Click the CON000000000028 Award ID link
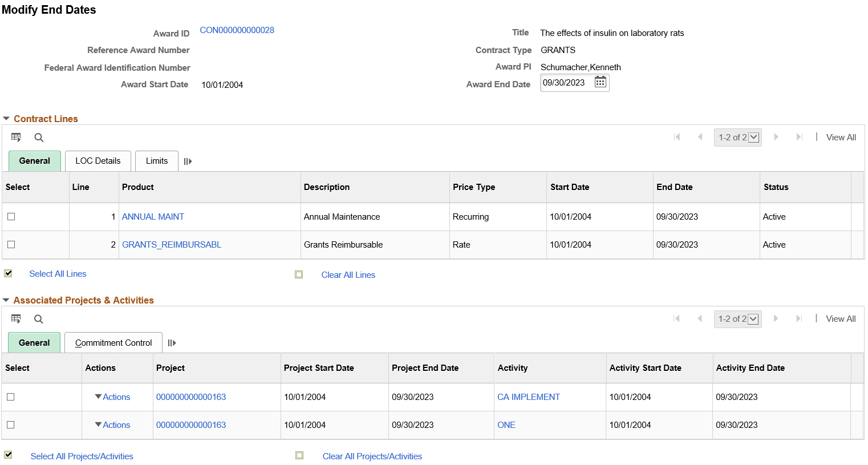The height and width of the screenshot is (465, 868). [237, 30]
